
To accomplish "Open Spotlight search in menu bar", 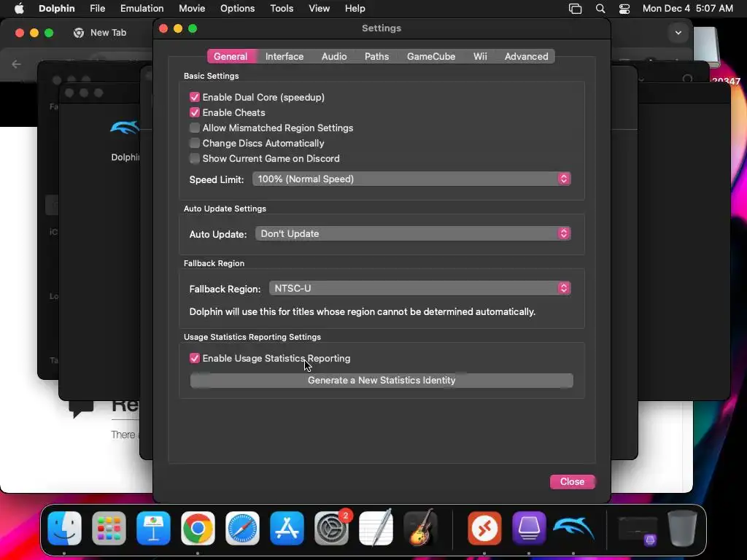I will 600,9.
